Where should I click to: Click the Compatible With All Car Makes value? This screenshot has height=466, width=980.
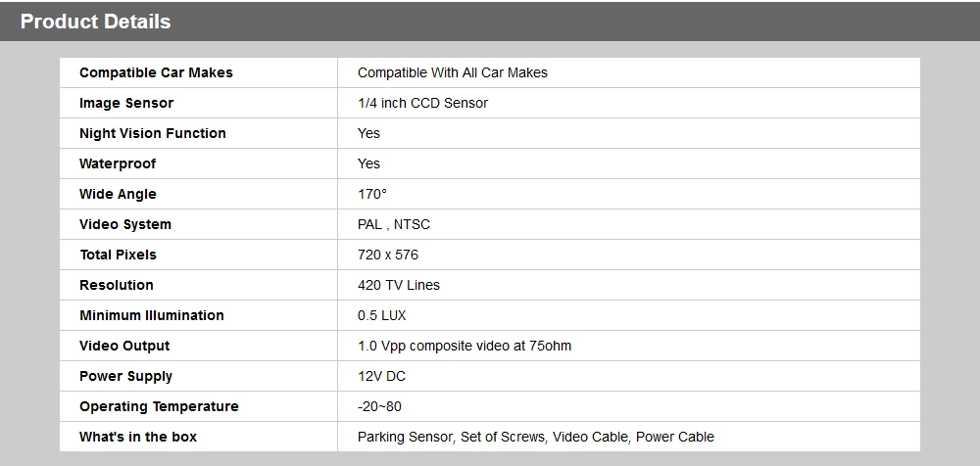click(453, 72)
